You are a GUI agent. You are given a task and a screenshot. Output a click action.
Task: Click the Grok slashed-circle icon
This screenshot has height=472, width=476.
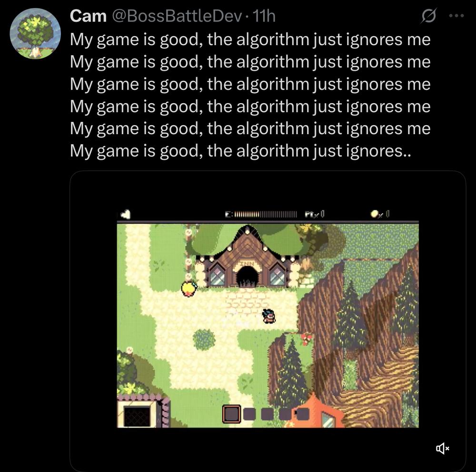428,16
